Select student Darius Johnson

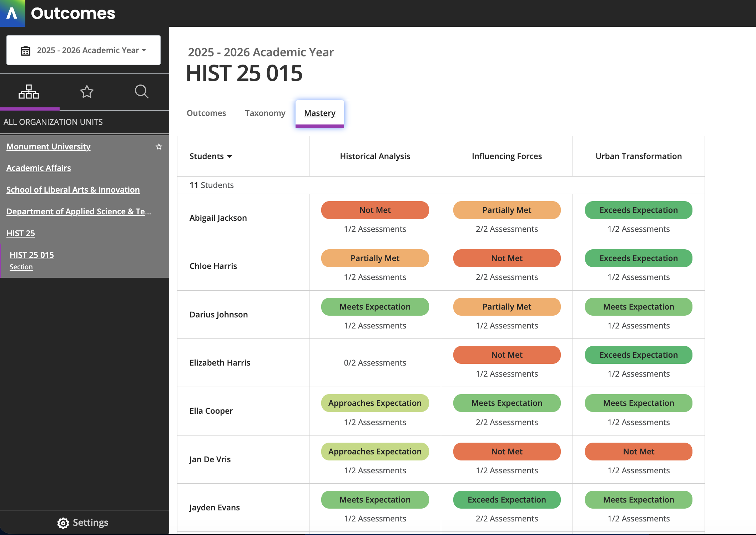(x=218, y=315)
